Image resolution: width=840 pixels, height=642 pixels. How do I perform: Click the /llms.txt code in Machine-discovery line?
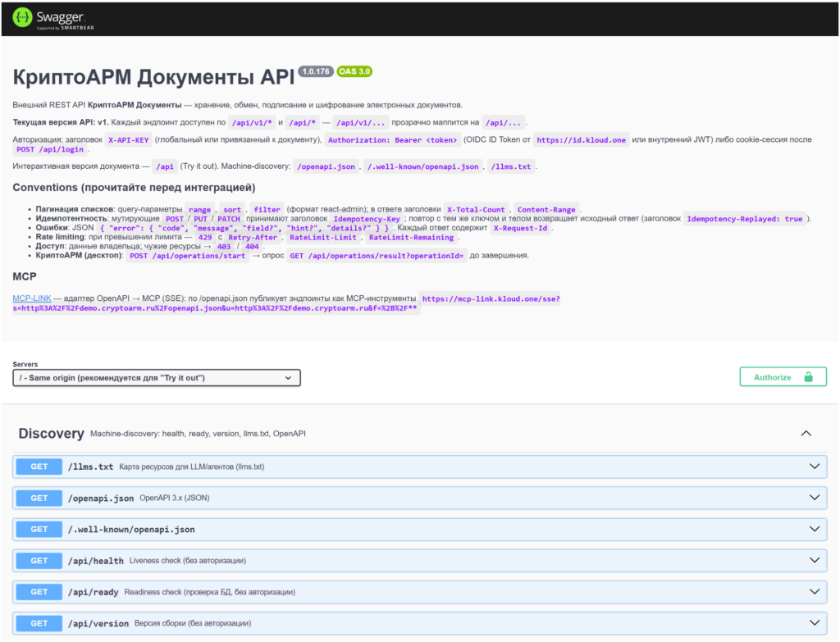[511, 166]
